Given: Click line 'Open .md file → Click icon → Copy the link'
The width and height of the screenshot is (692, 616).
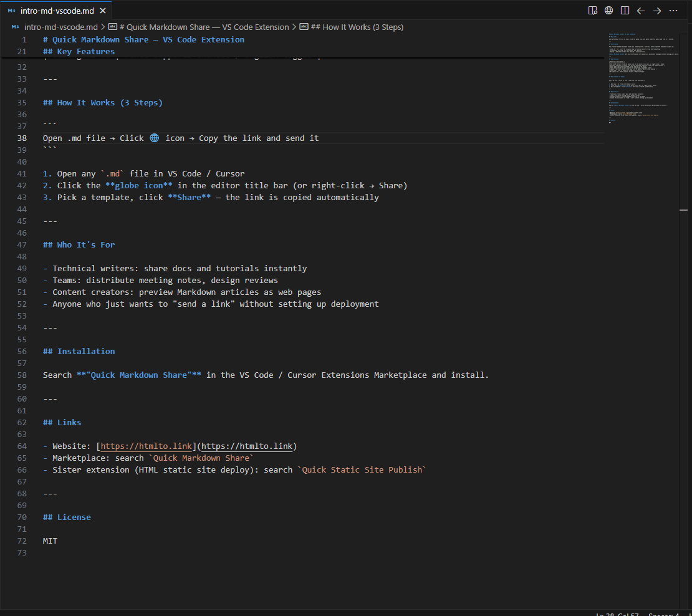Looking at the screenshot, I should coord(181,138).
